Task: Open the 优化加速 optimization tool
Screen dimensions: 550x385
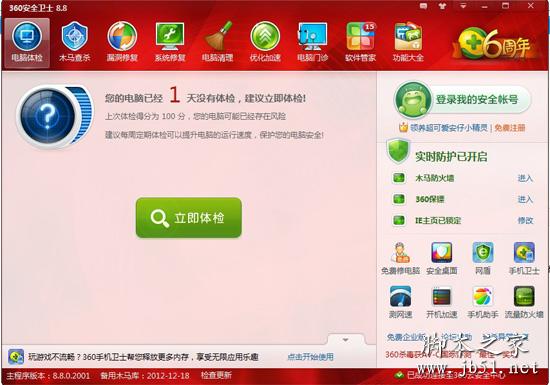Action: (x=265, y=43)
